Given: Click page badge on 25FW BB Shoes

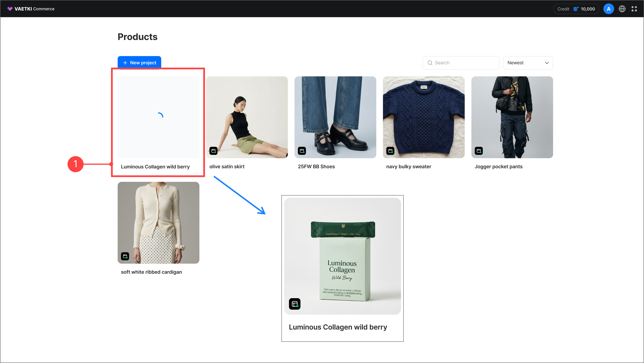Looking at the screenshot, I should (x=302, y=151).
